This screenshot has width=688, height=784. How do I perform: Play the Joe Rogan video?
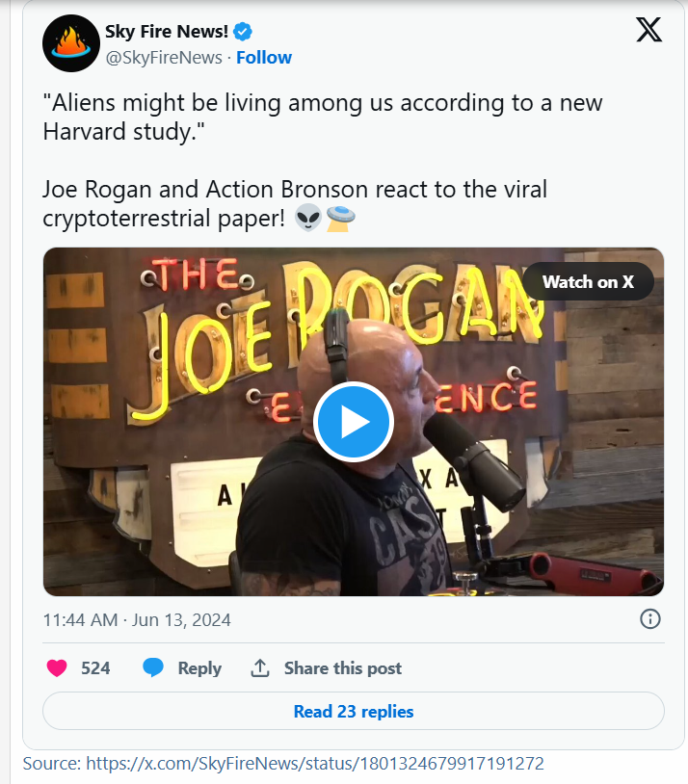pos(354,422)
